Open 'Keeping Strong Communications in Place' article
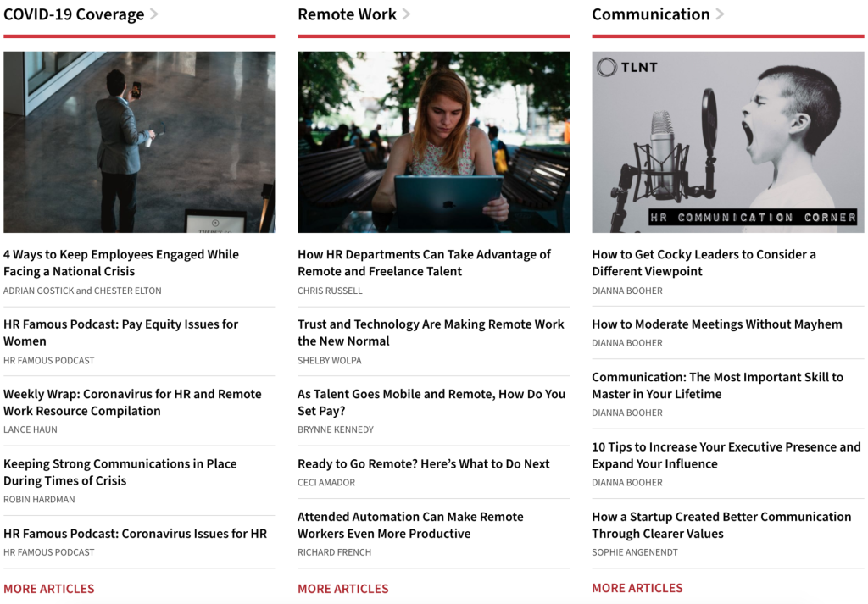 (120, 472)
